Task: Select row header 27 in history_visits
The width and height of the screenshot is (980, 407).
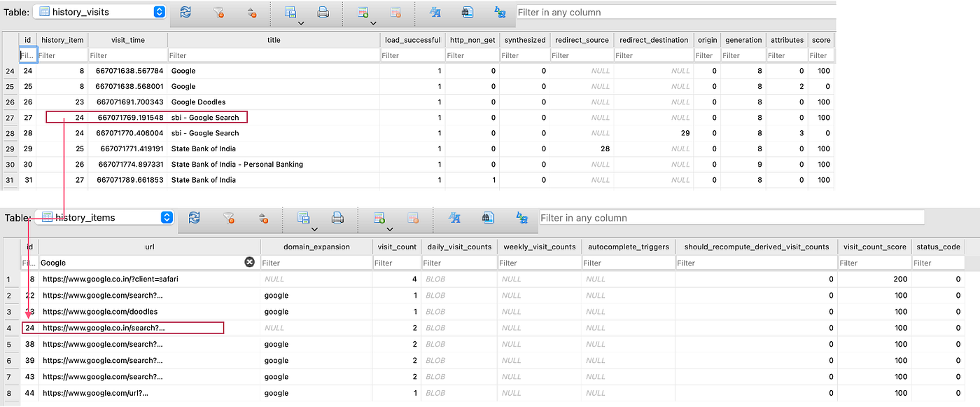Action: [x=9, y=118]
